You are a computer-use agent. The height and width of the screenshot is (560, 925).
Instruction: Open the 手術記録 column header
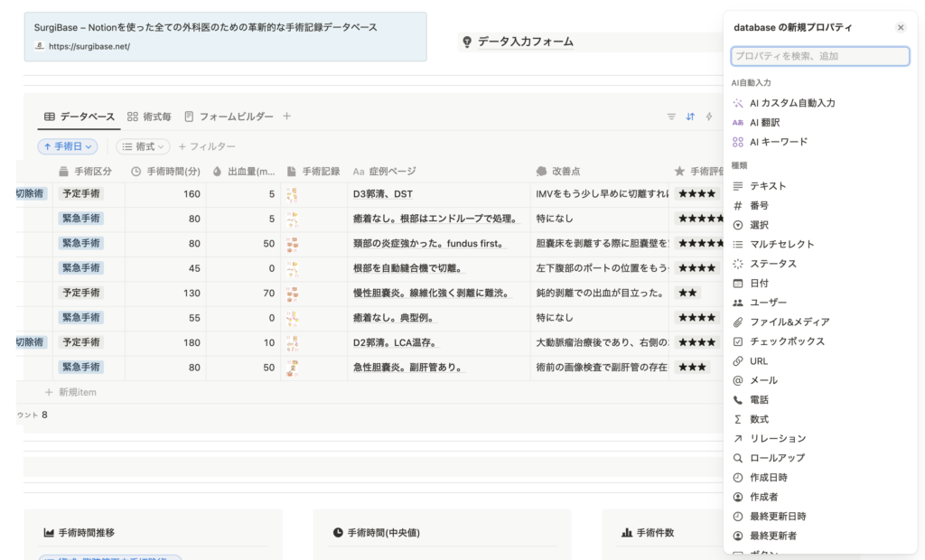pyautogui.click(x=313, y=171)
